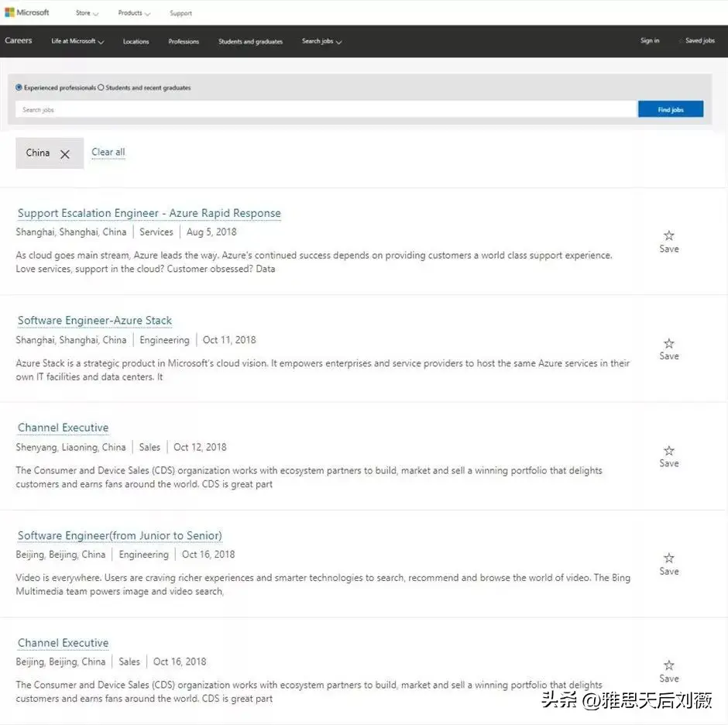Click the Sign in link
This screenshot has width=728, height=725.
650,41
